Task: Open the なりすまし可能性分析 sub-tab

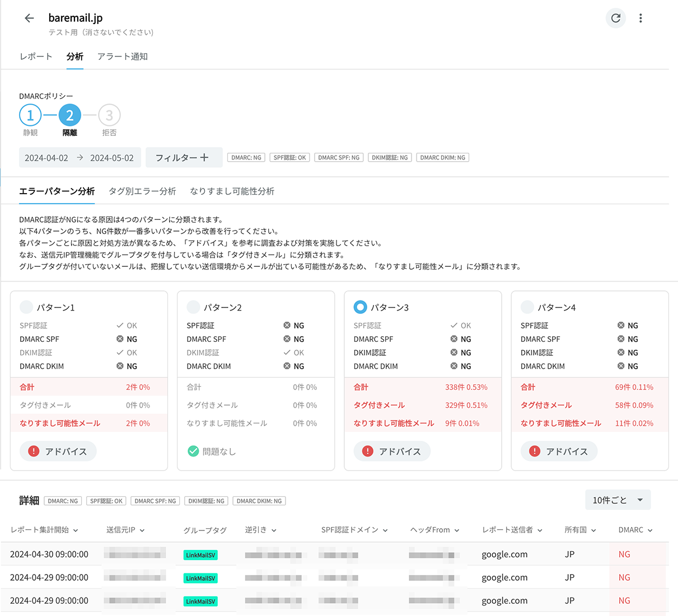Action: point(232,191)
